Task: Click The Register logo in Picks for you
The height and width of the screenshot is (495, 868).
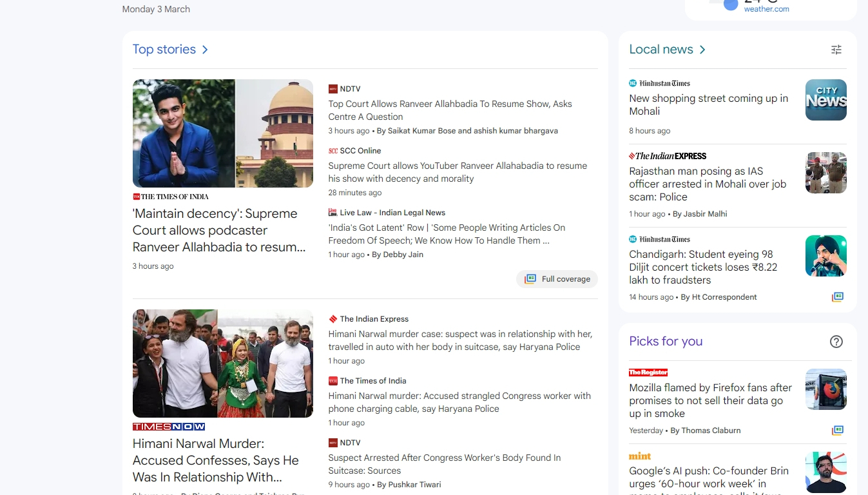Action: (x=648, y=373)
